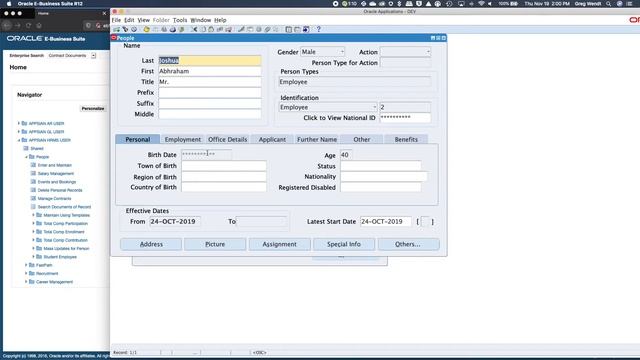Open Enter and Maintain link
The height and width of the screenshot is (360, 640).
click(54, 165)
